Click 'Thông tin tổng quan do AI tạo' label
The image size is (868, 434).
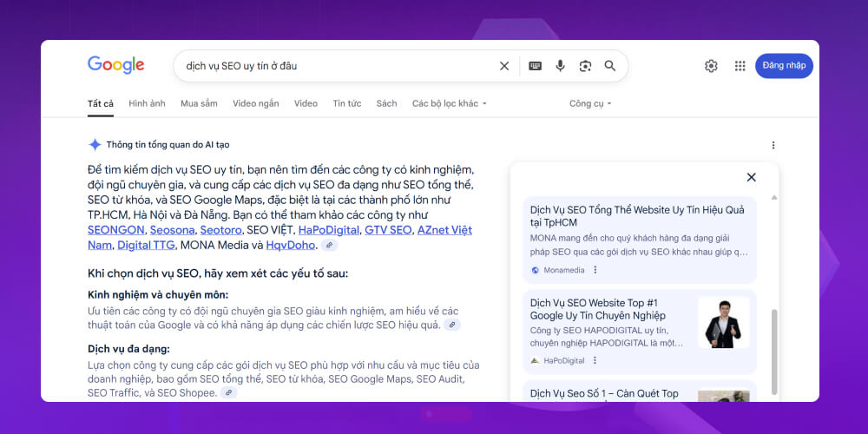[x=168, y=145]
